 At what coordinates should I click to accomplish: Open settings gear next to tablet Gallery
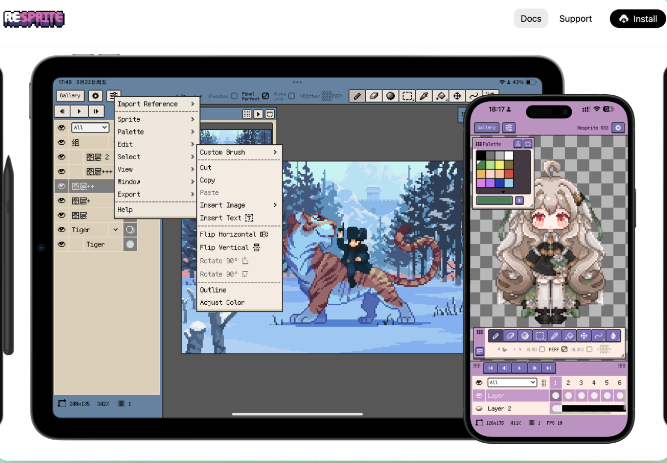click(x=96, y=96)
